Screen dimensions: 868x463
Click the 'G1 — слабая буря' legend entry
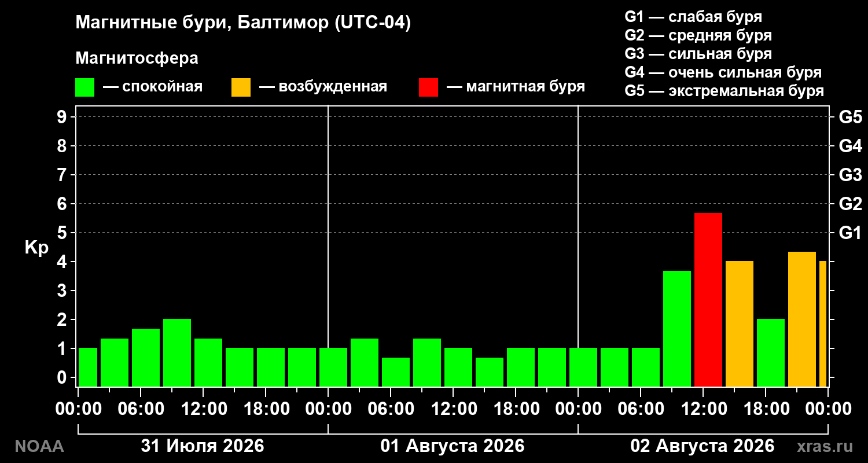tap(693, 16)
